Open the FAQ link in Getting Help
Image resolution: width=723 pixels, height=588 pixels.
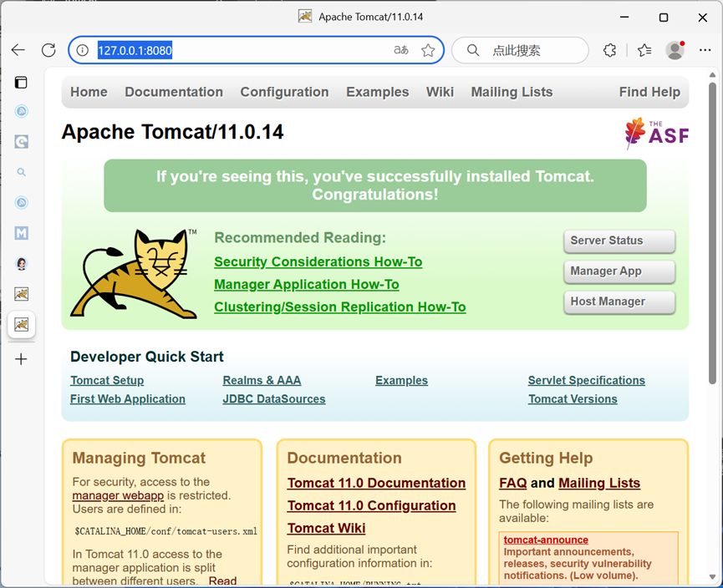pyautogui.click(x=512, y=483)
